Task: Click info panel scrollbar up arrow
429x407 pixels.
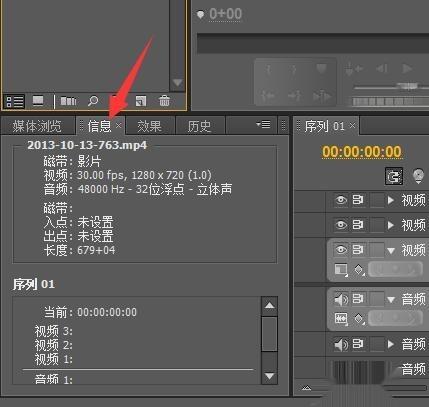Action: click(270, 305)
